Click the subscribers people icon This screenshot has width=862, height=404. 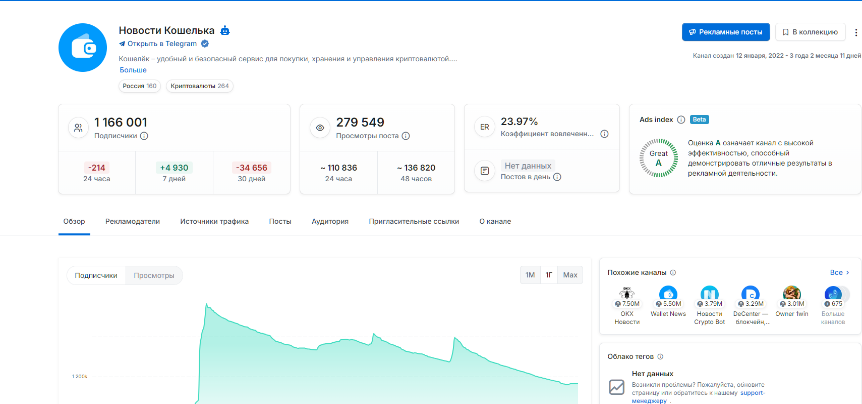pos(78,128)
